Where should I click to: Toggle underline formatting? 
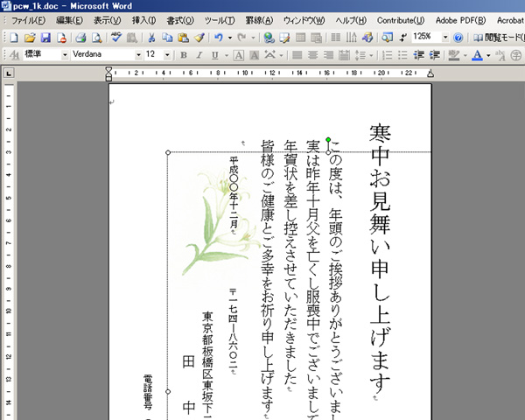tap(215, 55)
